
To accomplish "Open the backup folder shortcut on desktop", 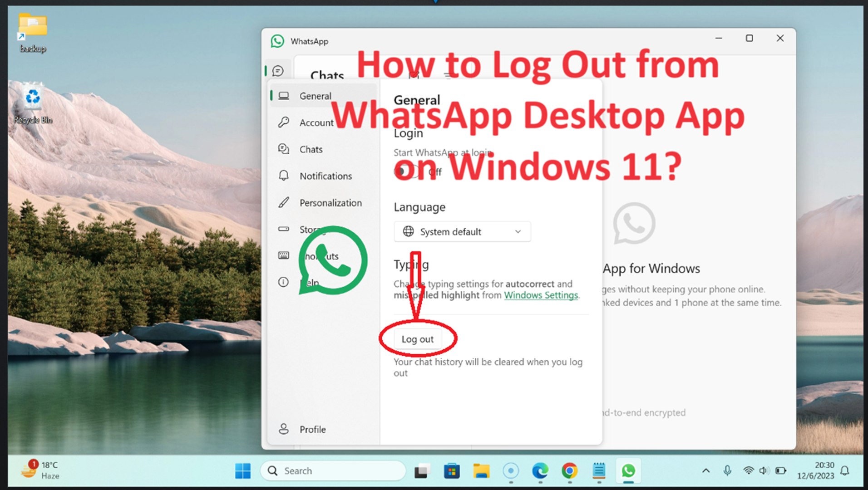I will (33, 33).
